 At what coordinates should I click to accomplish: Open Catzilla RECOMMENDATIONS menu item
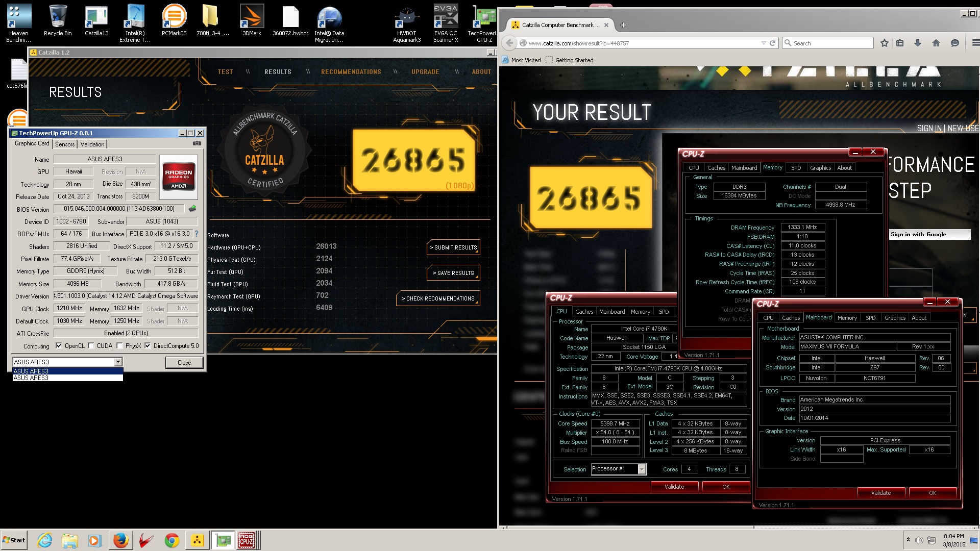click(x=351, y=72)
